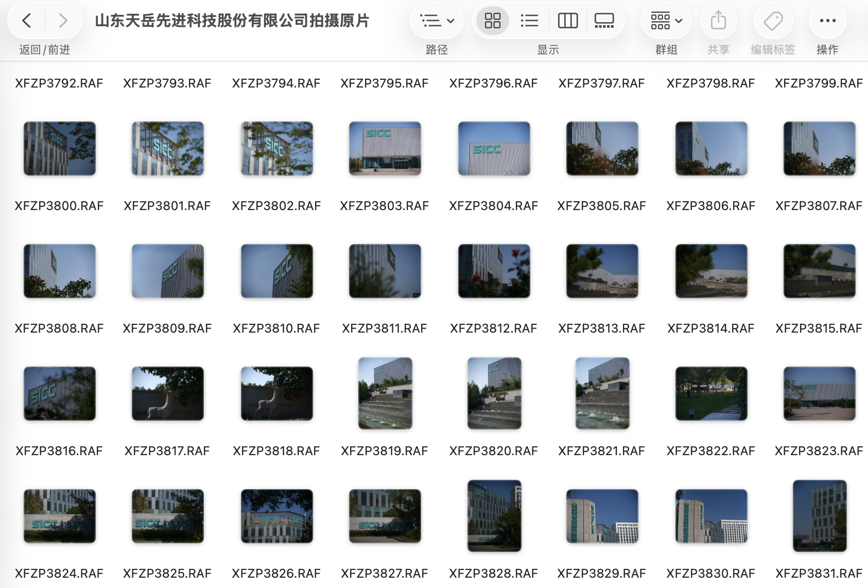
Task: Select the XFZP3802.RAF thumbnail
Action: pos(277,149)
